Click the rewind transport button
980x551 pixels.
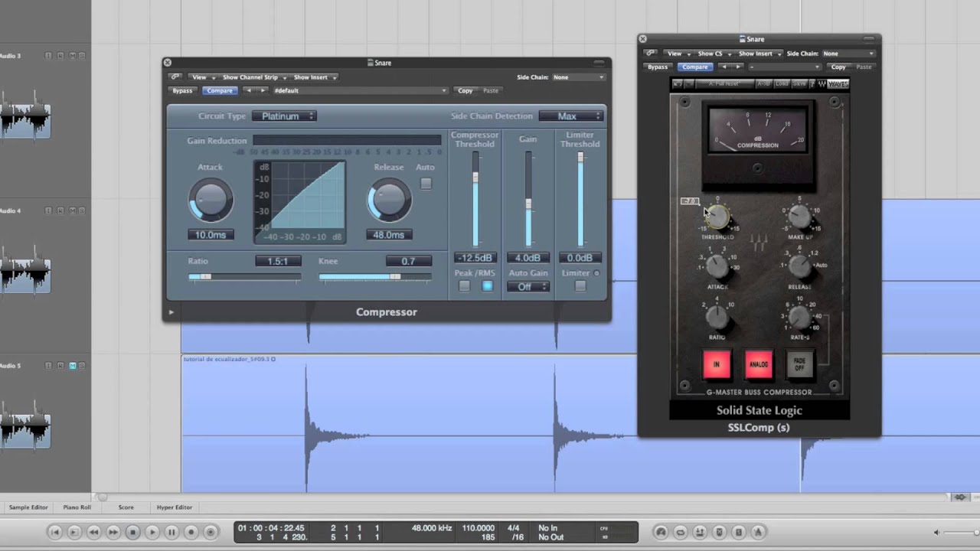(93, 532)
